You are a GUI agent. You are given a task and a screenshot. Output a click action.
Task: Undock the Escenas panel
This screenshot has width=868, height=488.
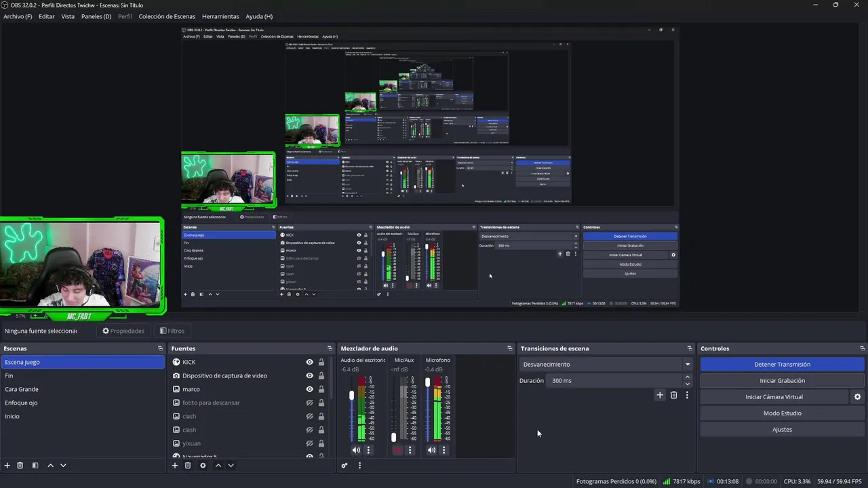[161, 348]
